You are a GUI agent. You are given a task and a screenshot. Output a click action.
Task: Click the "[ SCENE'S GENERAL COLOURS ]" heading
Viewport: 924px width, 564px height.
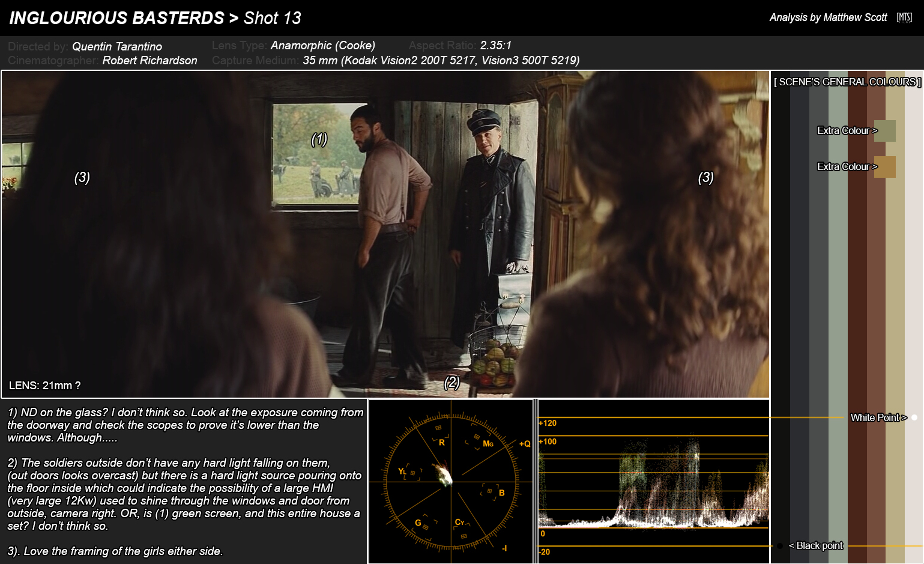pos(847,82)
